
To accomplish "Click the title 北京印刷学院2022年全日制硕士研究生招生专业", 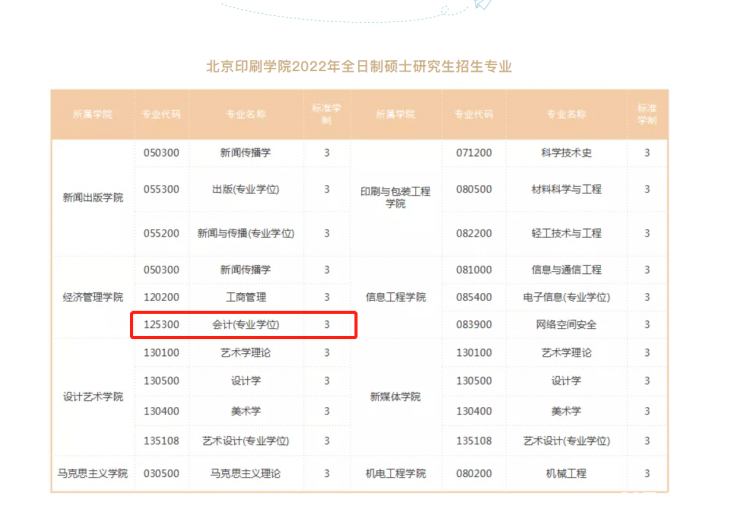I will pyautogui.click(x=359, y=66).
